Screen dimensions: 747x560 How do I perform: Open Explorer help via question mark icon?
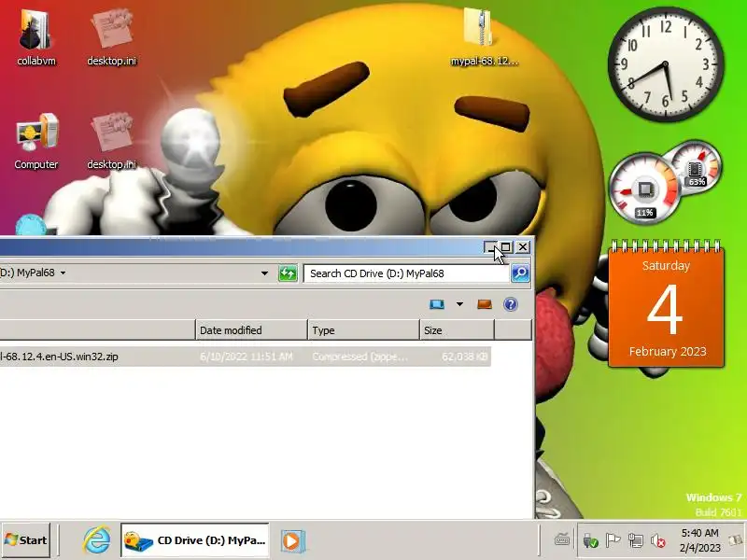tap(510, 304)
